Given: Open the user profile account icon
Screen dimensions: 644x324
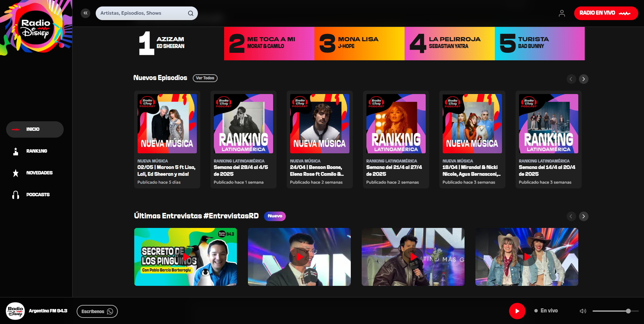Looking at the screenshot, I should click(x=562, y=13).
